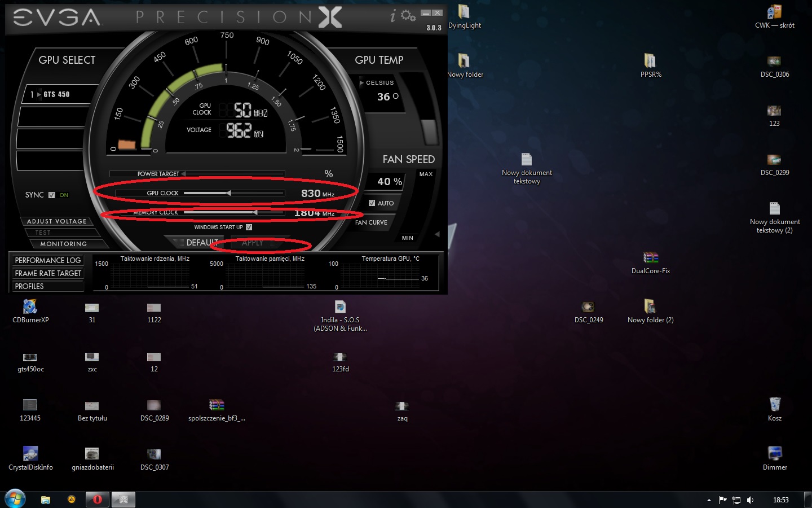The height and width of the screenshot is (508, 812).
Task: Open the CWK — skrót shortcut
Action: coord(775,17)
